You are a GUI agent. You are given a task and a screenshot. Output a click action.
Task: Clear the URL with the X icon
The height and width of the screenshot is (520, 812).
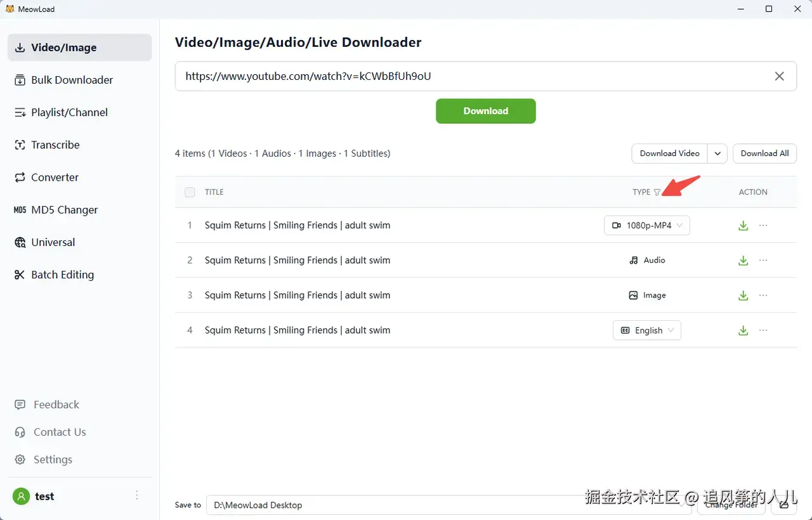(x=780, y=76)
